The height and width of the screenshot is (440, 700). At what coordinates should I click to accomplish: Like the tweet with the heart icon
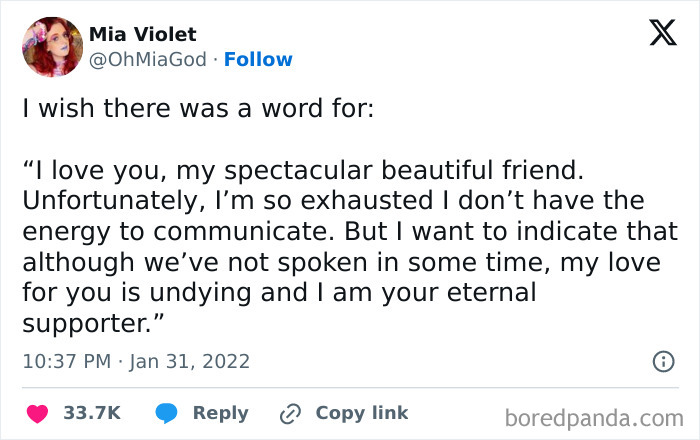pos(36,413)
